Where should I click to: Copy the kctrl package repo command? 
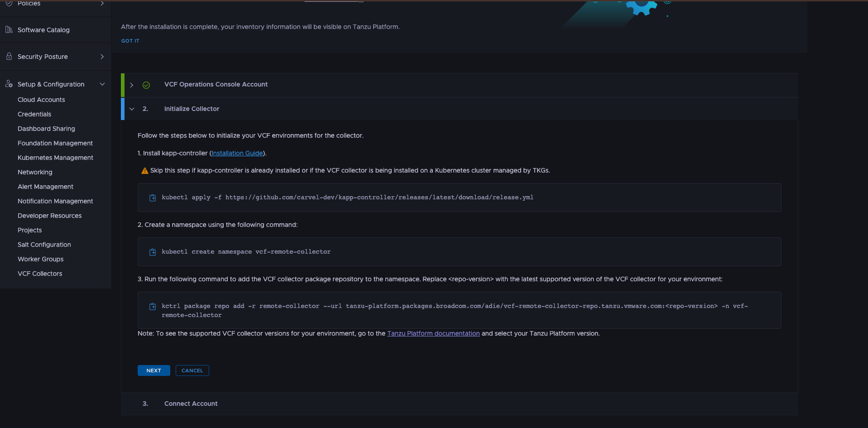(153, 306)
